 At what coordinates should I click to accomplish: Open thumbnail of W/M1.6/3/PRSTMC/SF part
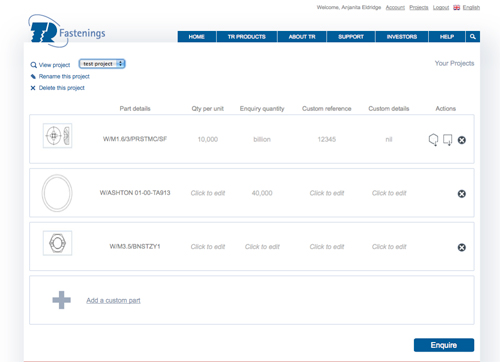(x=57, y=136)
